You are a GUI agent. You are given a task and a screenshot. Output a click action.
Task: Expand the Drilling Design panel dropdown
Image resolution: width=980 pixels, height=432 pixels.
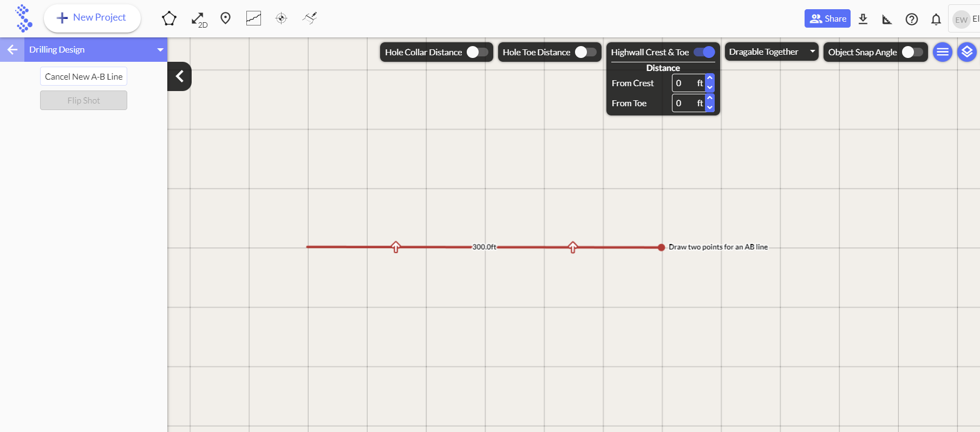pyautogui.click(x=160, y=50)
